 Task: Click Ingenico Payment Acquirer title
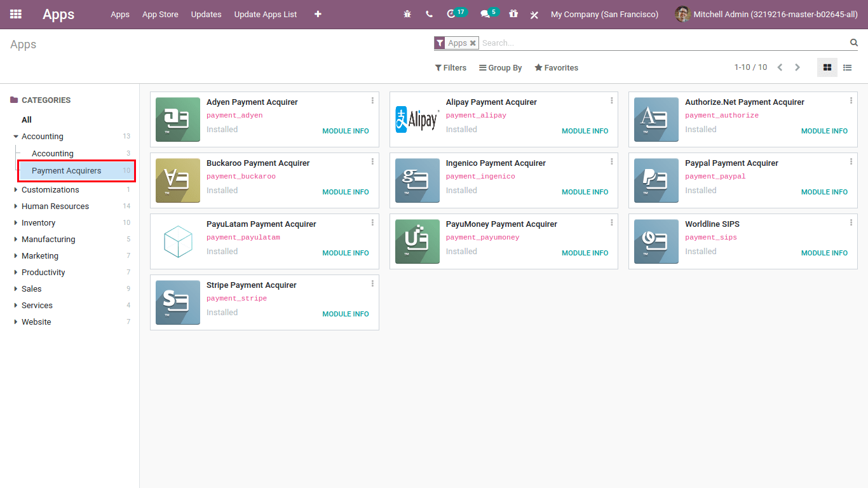coord(496,163)
